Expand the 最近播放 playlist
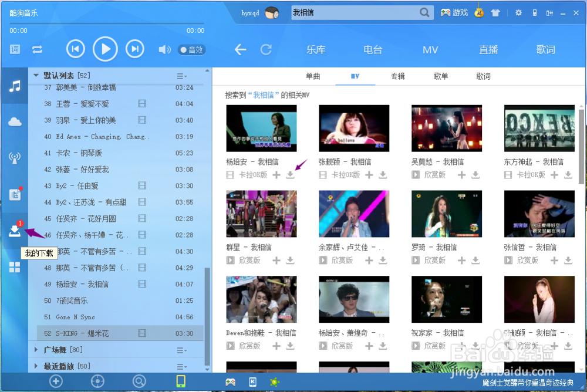 point(36,364)
